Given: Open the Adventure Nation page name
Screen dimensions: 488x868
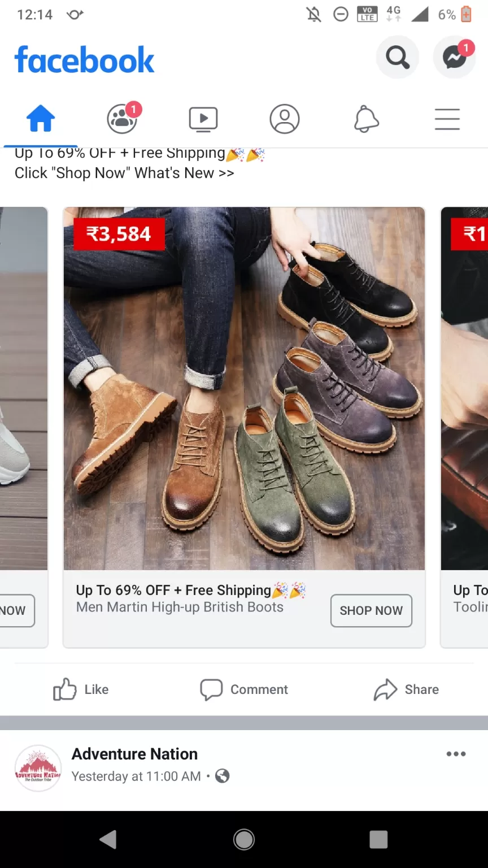Looking at the screenshot, I should [x=134, y=754].
